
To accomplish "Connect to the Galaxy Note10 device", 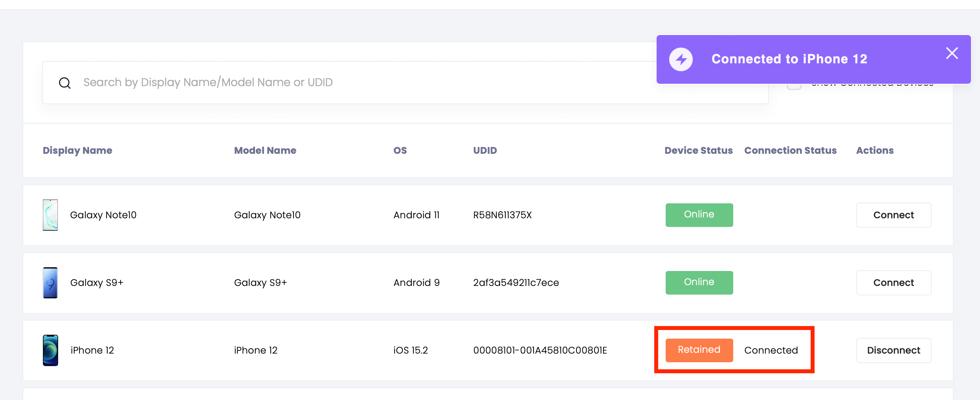I will point(894,215).
